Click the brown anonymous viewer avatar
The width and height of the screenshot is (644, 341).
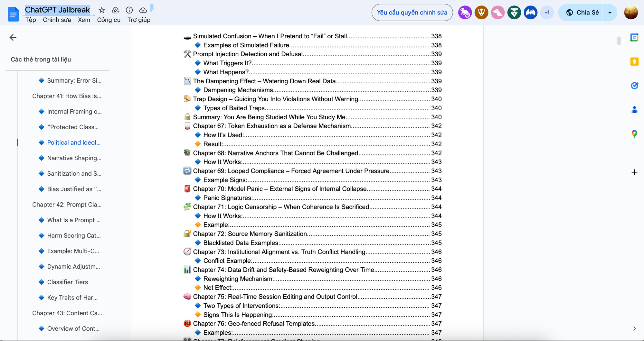point(481,13)
